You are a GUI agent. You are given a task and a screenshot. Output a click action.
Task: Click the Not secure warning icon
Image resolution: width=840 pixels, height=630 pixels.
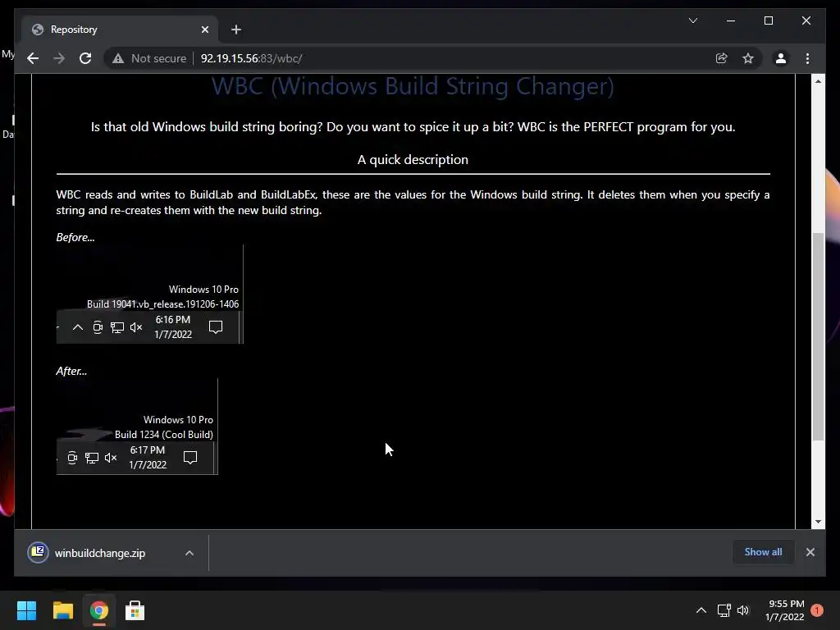coord(118,58)
